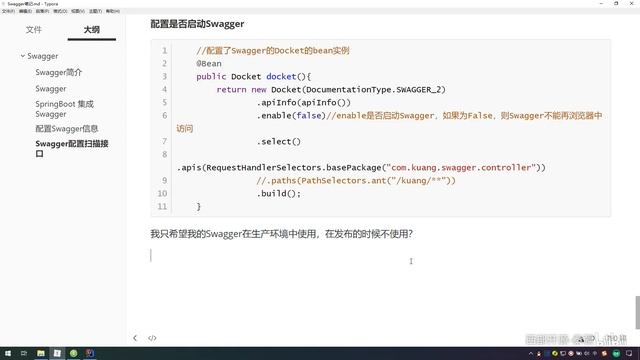Open the 文件(F) menu
Viewport: 640px width, 360px height.
[x=8, y=11]
